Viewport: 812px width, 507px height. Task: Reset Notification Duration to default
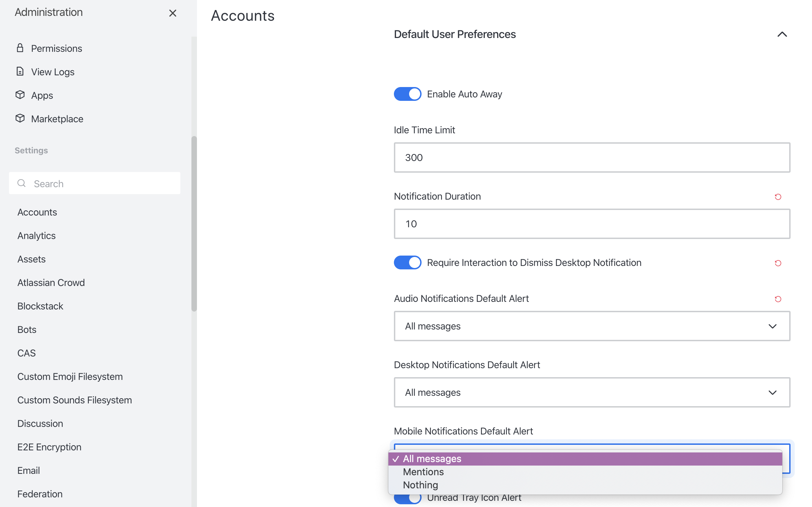[778, 197]
